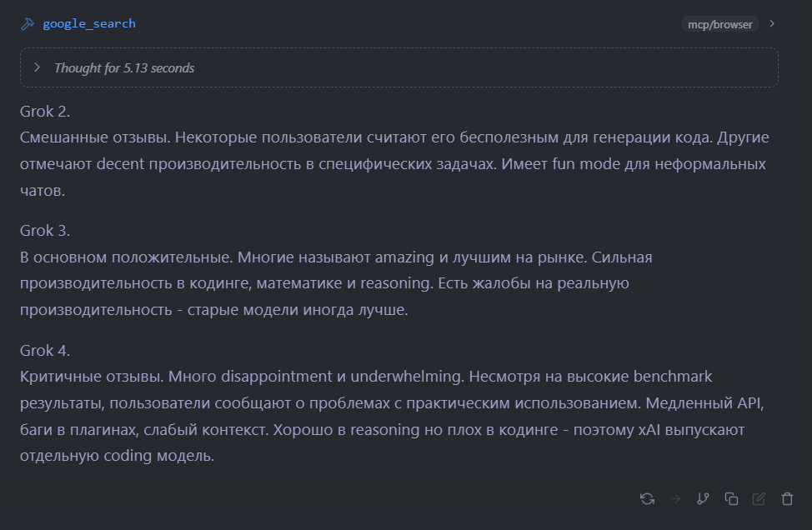Edit the message with the pencil icon
Viewport: 812px width, 530px height.
tap(759, 498)
